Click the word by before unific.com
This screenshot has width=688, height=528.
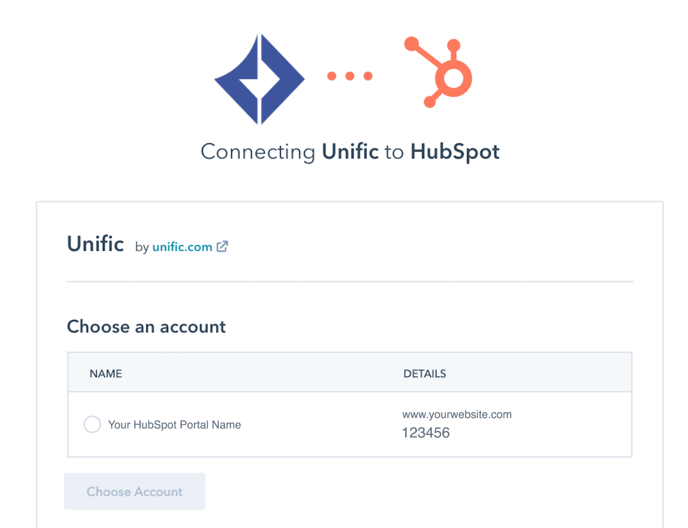[142, 247]
